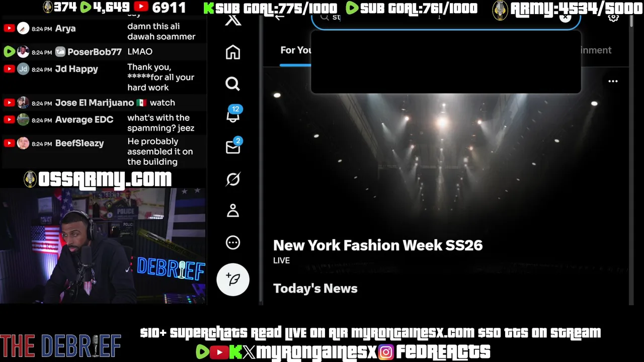Click Arya's chat username
The height and width of the screenshot is (362, 644).
(65, 29)
